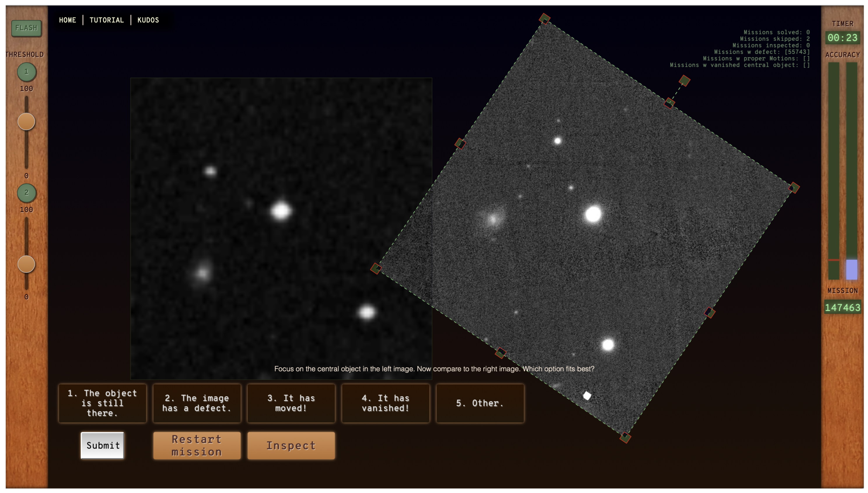Choose option 4 It has vanished
868x493 pixels.
(x=385, y=403)
